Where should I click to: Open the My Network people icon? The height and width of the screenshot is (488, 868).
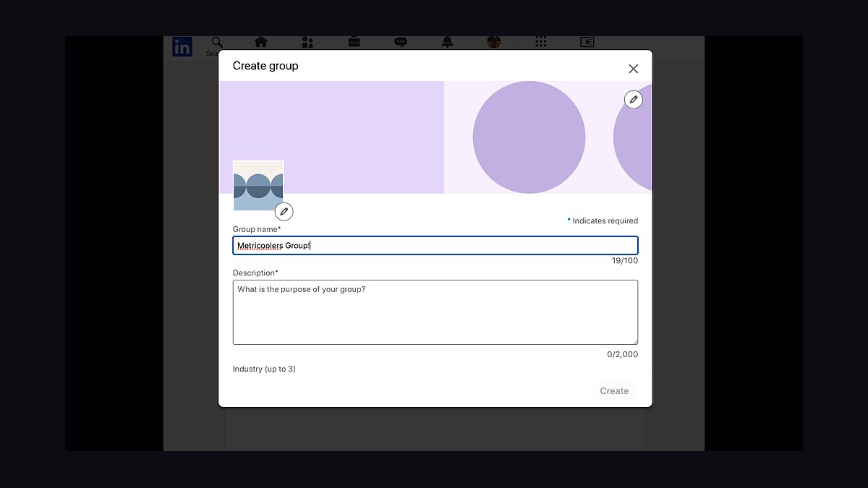[x=307, y=43]
